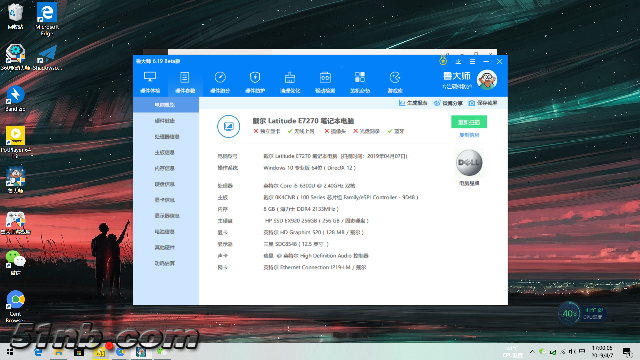Open the blue lightning bolt desktop shortcut
The image size is (640, 360).
[15, 99]
